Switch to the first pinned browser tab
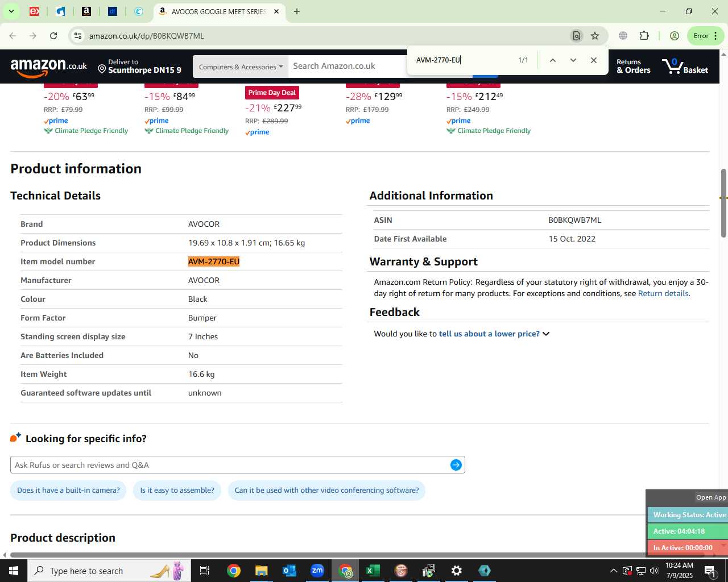The width and height of the screenshot is (728, 582). (34, 11)
